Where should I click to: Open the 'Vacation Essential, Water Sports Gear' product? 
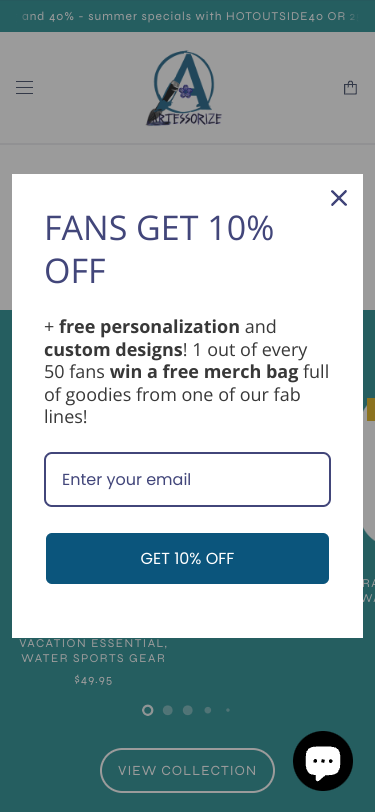tap(94, 651)
